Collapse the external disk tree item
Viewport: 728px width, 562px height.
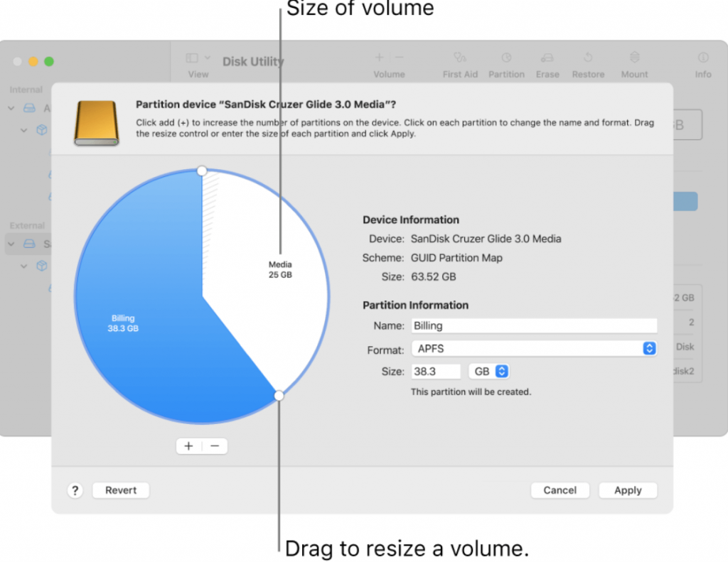[x=11, y=244]
